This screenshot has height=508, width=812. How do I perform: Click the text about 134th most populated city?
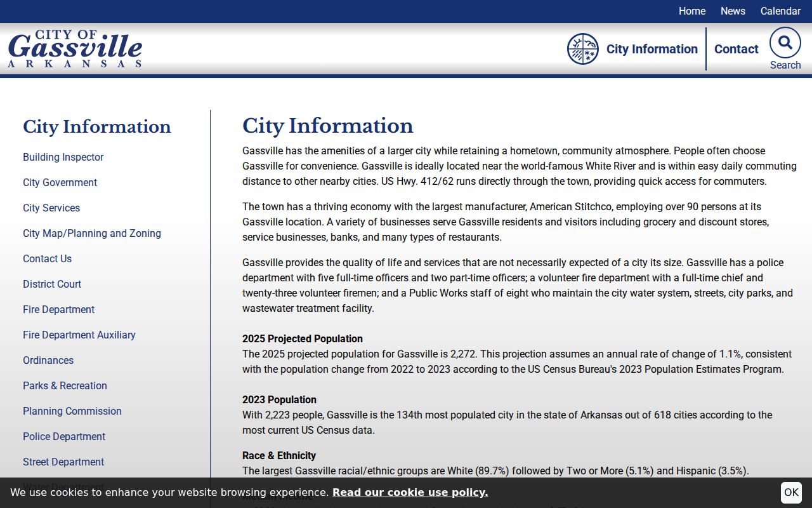(x=507, y=422)
